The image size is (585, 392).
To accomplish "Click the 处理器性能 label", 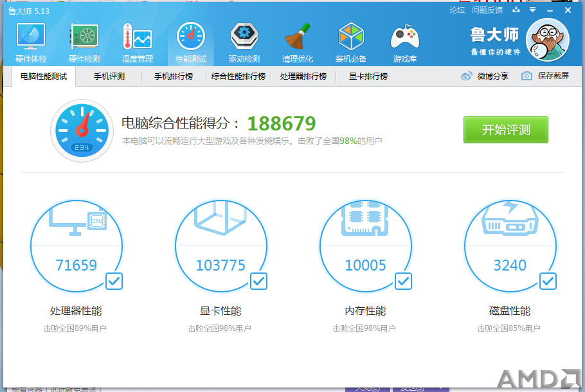I will 76,310.
